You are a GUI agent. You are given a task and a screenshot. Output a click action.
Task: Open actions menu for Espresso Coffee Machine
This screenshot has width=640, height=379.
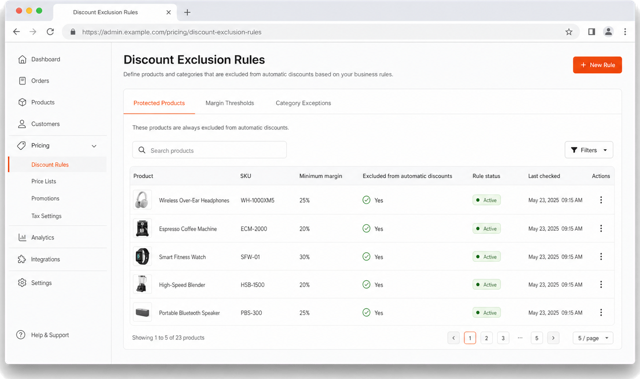tap(601, 228)
